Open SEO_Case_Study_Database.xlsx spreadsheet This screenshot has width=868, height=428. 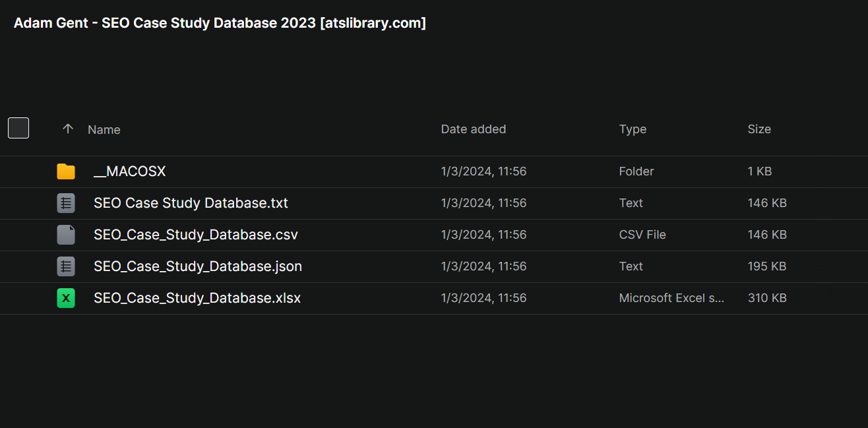(197, 298)
